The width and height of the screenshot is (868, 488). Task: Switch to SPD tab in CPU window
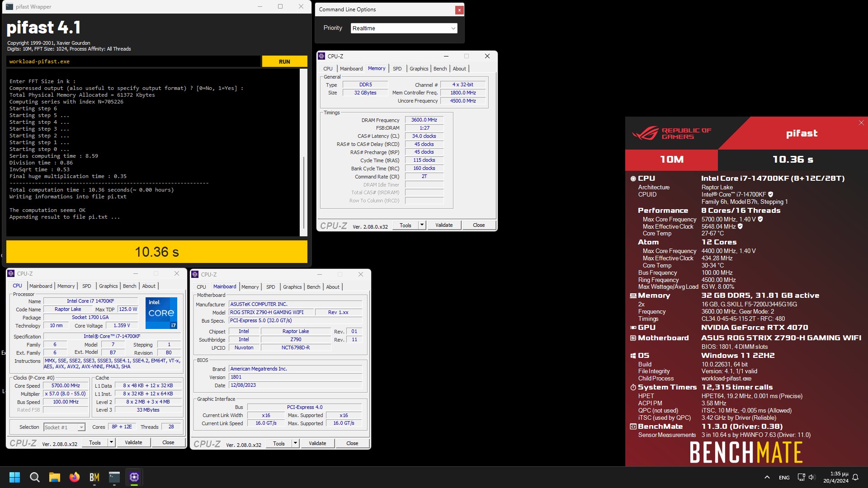86,286
